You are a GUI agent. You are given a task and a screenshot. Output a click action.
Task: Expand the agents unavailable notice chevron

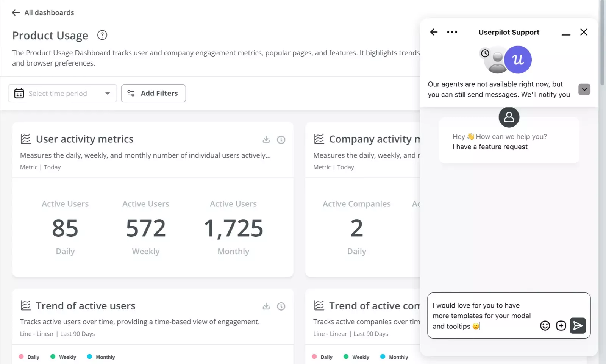(584, 89)
